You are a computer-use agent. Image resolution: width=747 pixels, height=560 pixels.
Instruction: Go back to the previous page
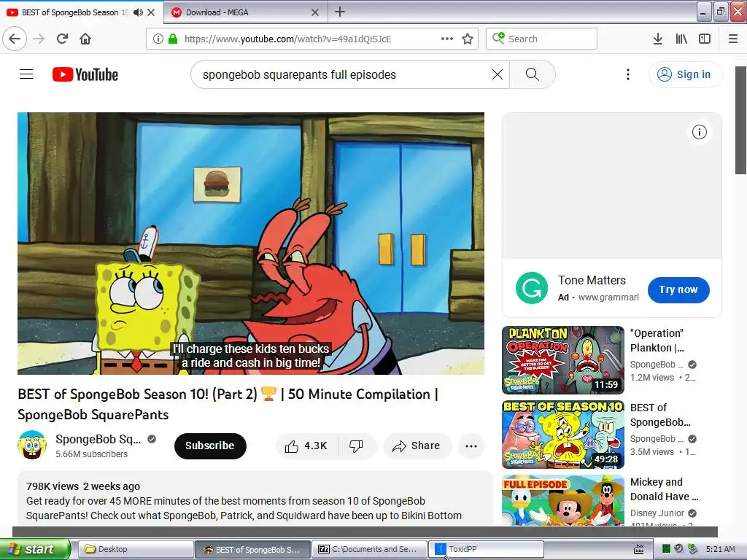[x=15, y=39]
